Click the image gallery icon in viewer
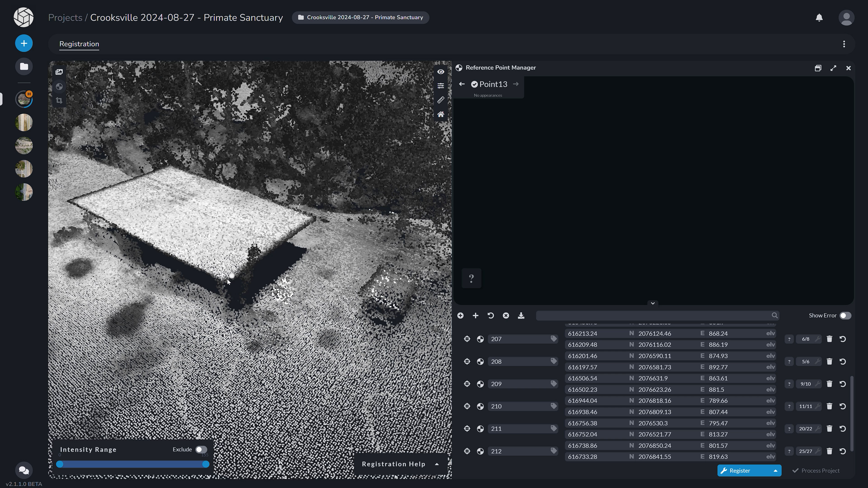Image resolution: width=868 pixels, height=488 pixels. point(59,72)
